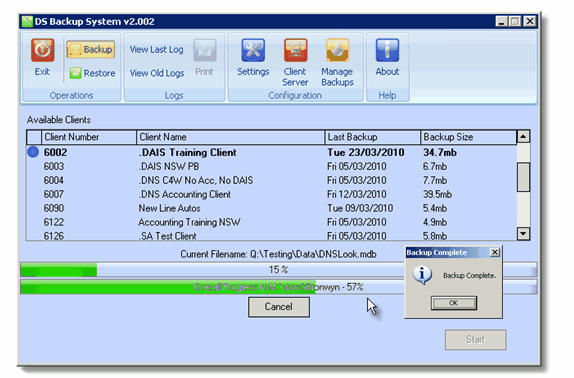Select client row 6090
The width and height of the screenshot is (574, 378).
click(272, 208)
